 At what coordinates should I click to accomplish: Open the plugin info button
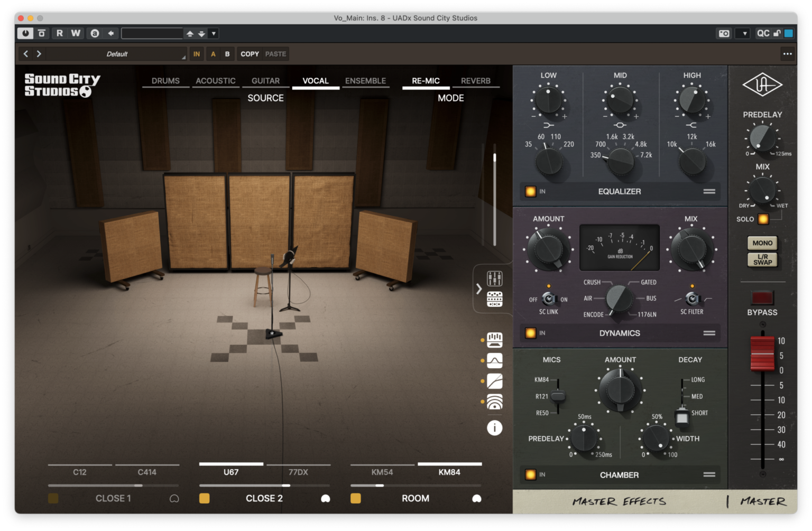coord(494,428)
